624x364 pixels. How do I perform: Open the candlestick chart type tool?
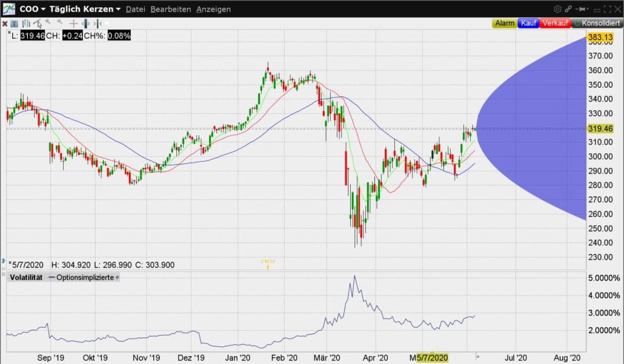pos(25,24)
